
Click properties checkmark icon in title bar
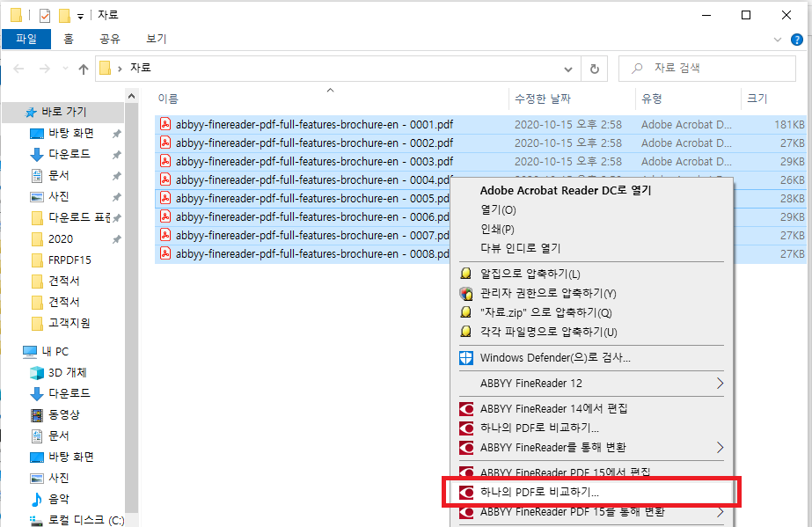coord(45,16)
